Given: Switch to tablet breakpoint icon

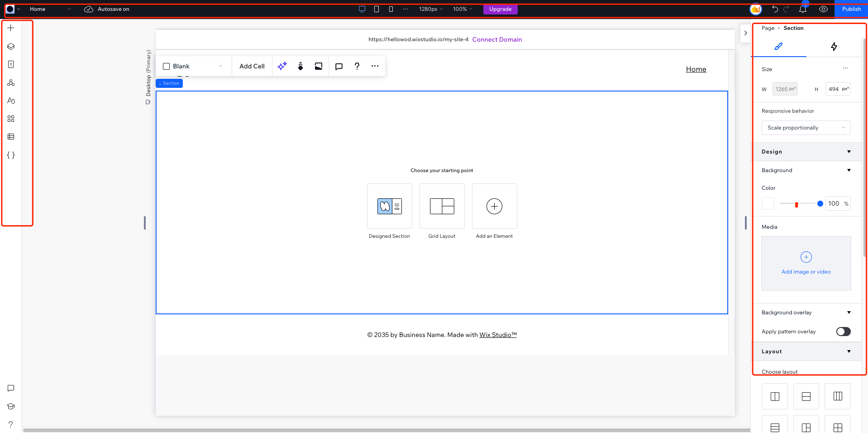Looking at the screenshot, I should point(377,9).
